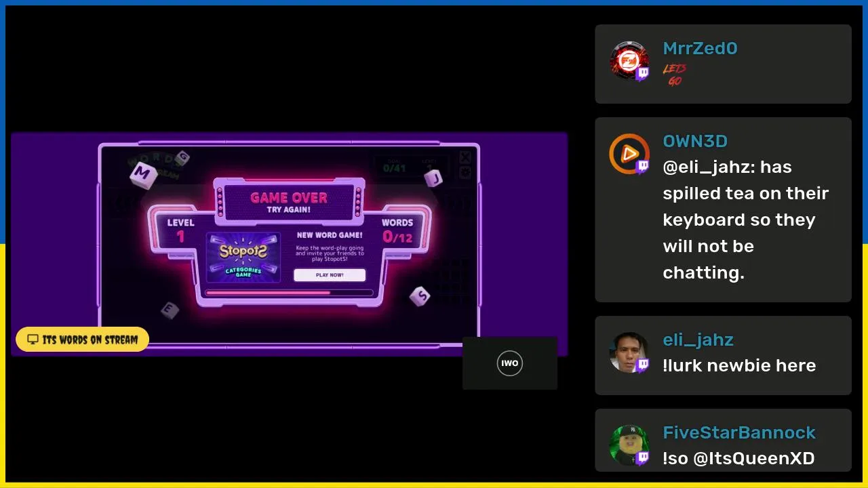Click the eli_jahz username

click(698, 340)
